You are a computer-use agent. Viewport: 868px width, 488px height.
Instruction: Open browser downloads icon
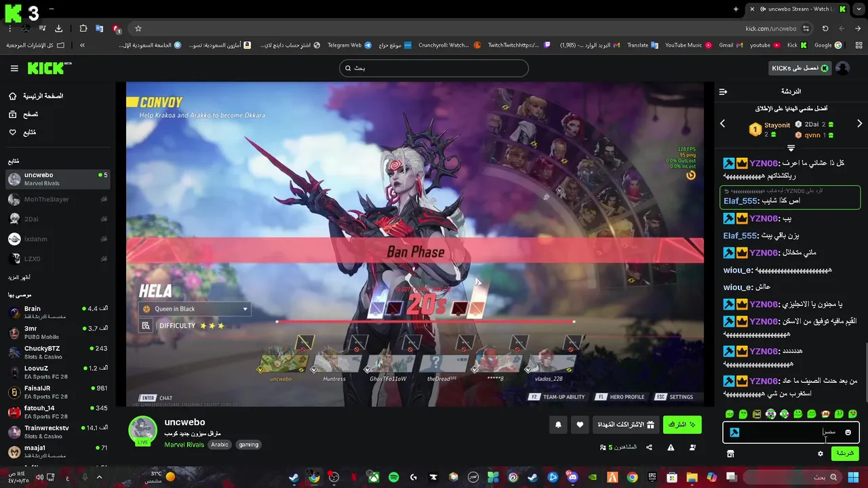[58, 28]
